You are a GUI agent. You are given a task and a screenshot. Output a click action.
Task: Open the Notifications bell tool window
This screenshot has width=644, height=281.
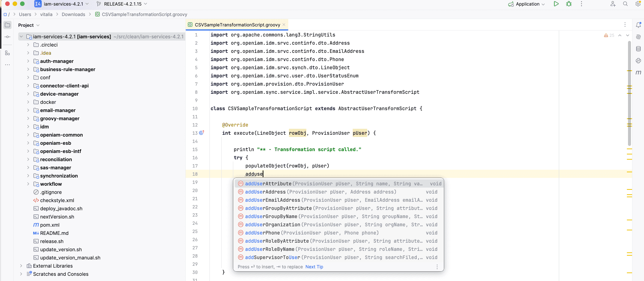[x=638, y=25]
